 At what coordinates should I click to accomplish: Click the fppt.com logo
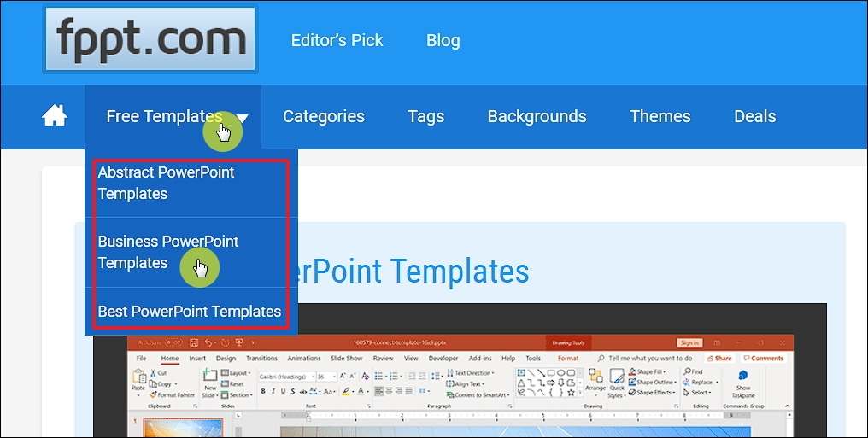click(150, 38)
